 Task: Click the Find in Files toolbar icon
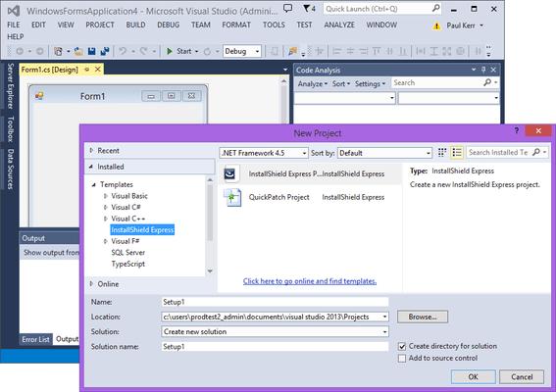[292, 52]
